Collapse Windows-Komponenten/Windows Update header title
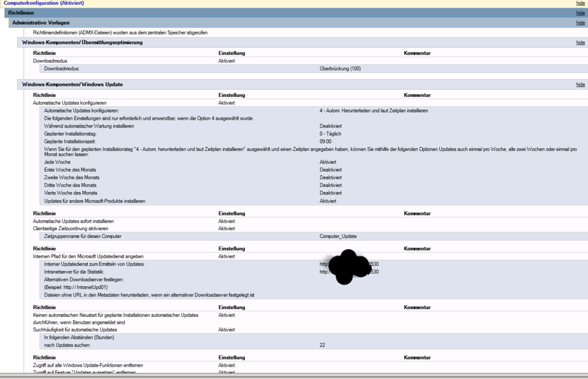Image resolution: width=588 pixels, height=379 pixels. point(72,85)
